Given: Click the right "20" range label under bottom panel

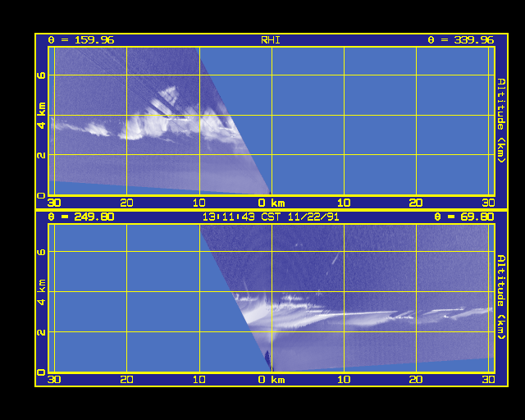Looking at the screenshot, I should pyautogui.click(x=416, y=380).
